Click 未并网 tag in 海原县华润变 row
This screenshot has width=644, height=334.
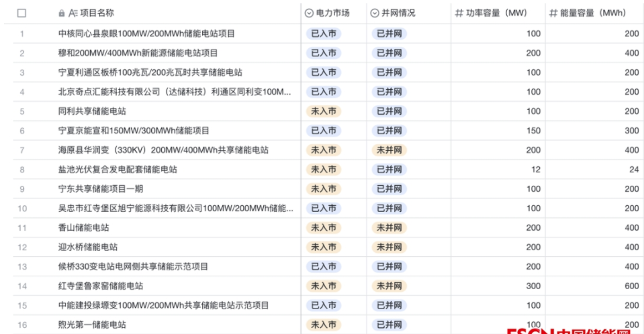coord(389,150)
